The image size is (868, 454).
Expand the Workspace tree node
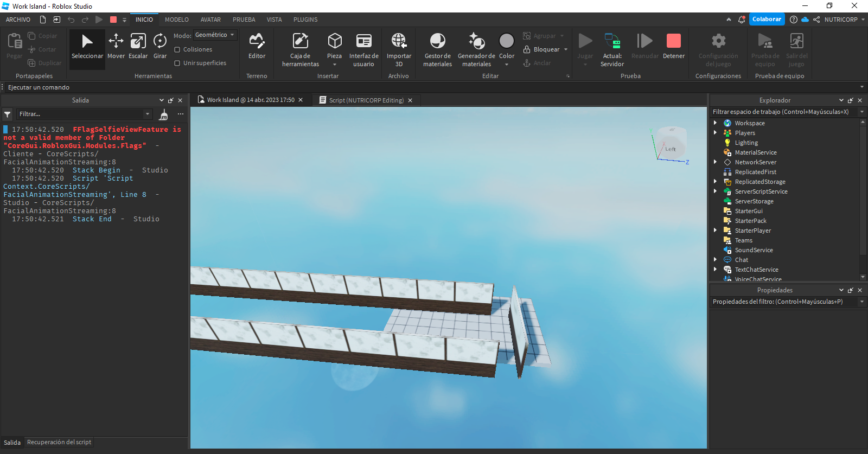(716, 123)
